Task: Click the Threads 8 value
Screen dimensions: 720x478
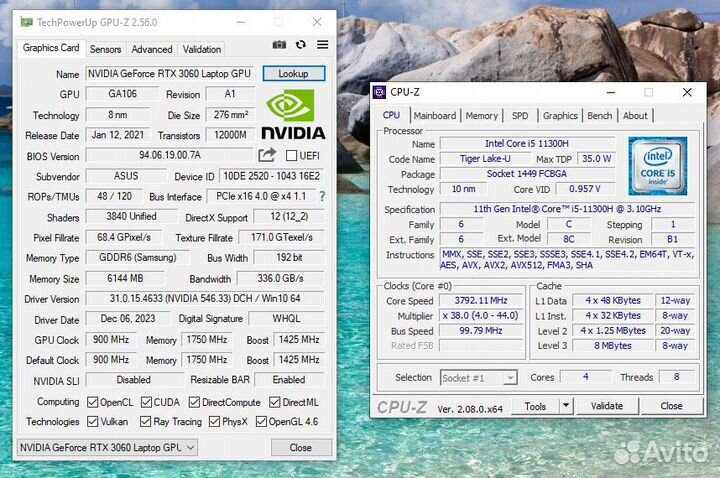Action: [x=676, y=377]
